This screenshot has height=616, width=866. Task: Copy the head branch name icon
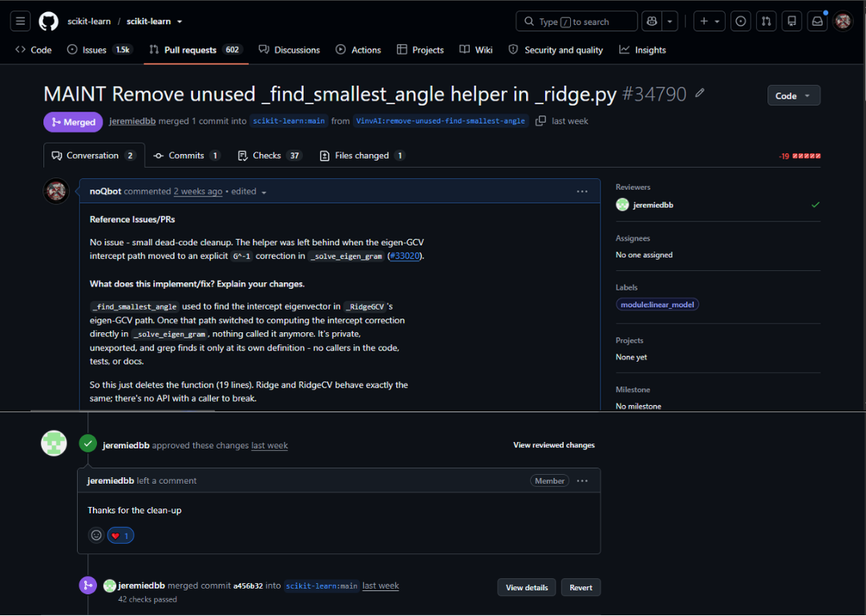click(540, 121)
